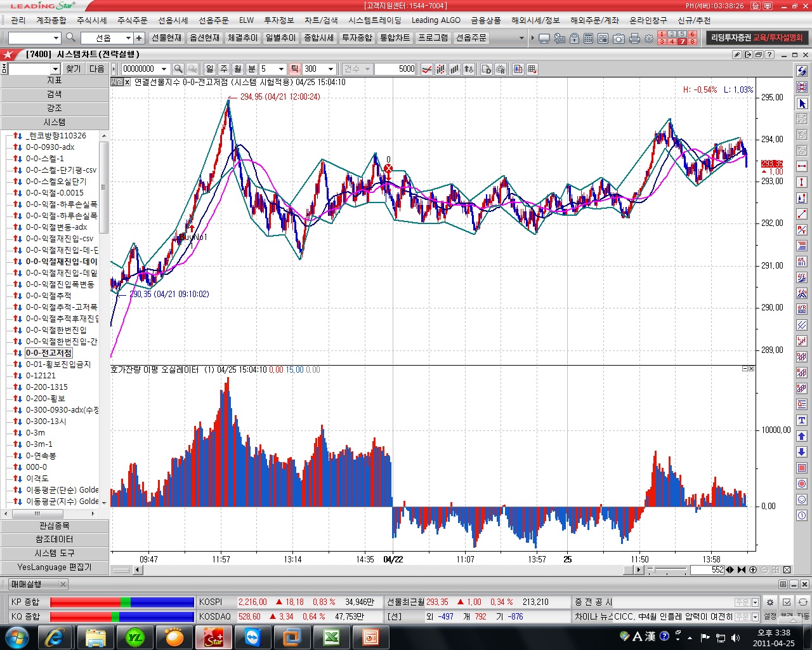Click the monitor display icon in toolbar
The height and width of the screenshot is (650, 812).
point(544,38)
